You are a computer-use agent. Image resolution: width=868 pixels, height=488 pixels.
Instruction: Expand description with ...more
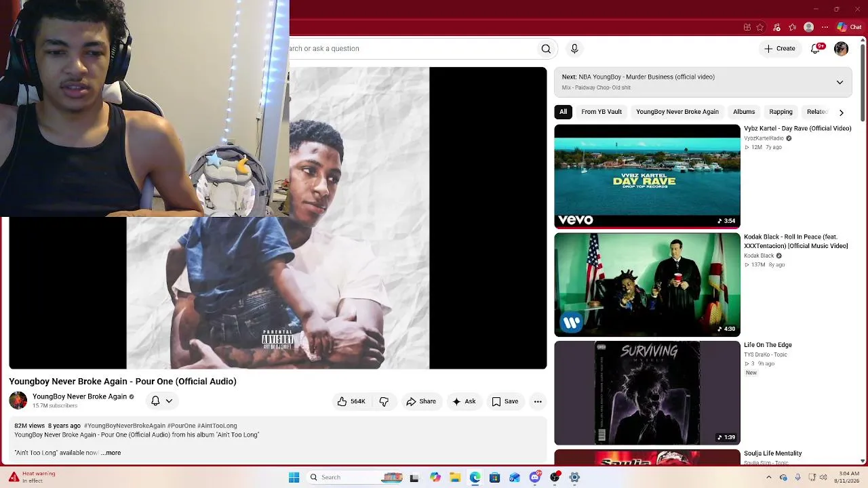[x=111, y=453]
